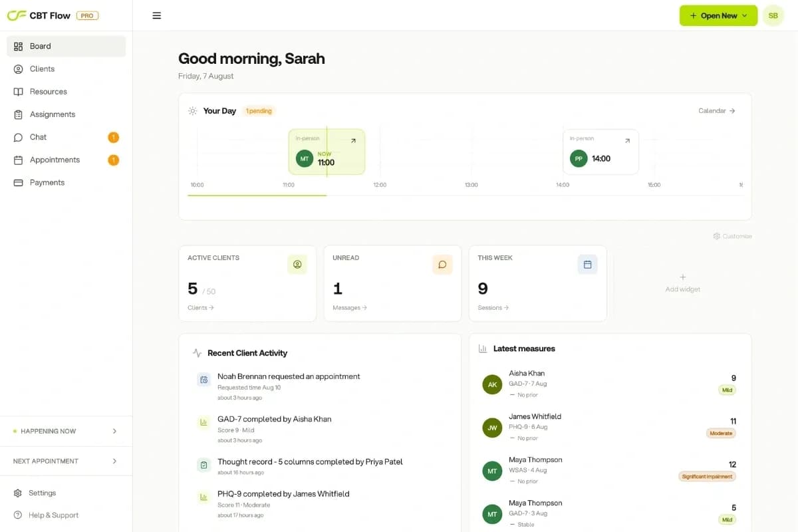
Task: Click Aisha Khan's AK avatar
Action: [x=492, y=384]
